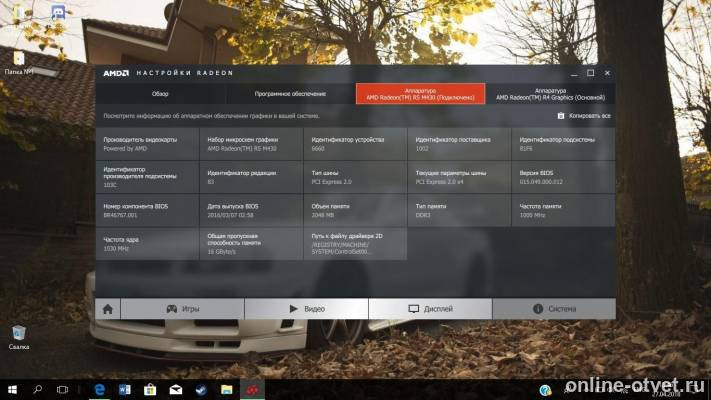Click the Путь к файлу драйвера 2D tile

pyautogui.click(x=355, y=244)
